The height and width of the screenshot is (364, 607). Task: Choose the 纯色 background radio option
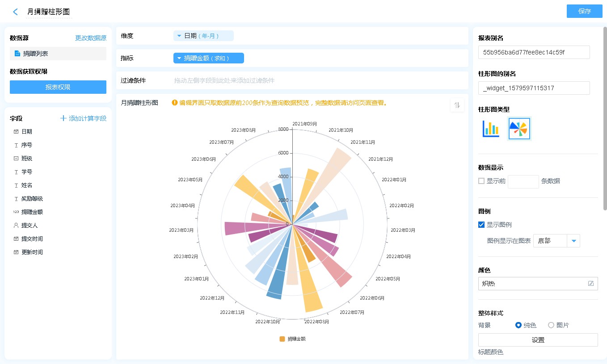(x=518, y=325)
